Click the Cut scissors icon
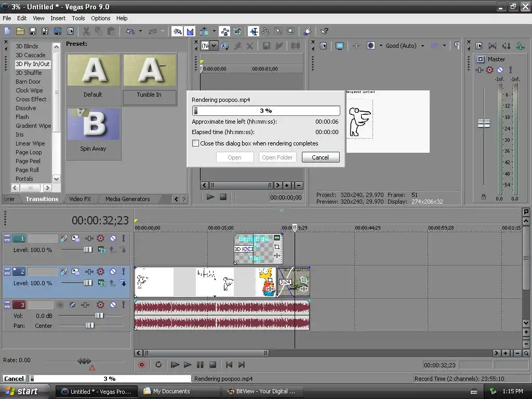The width and height of the screenshot is (532, 399). click(x=87, y=31)
